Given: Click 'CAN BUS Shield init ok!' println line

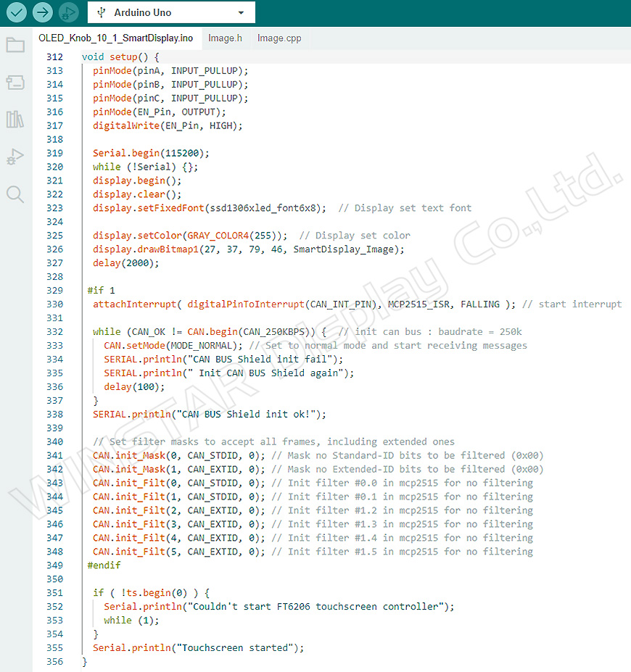Looking at the screenshot, I should click(210, 414).
